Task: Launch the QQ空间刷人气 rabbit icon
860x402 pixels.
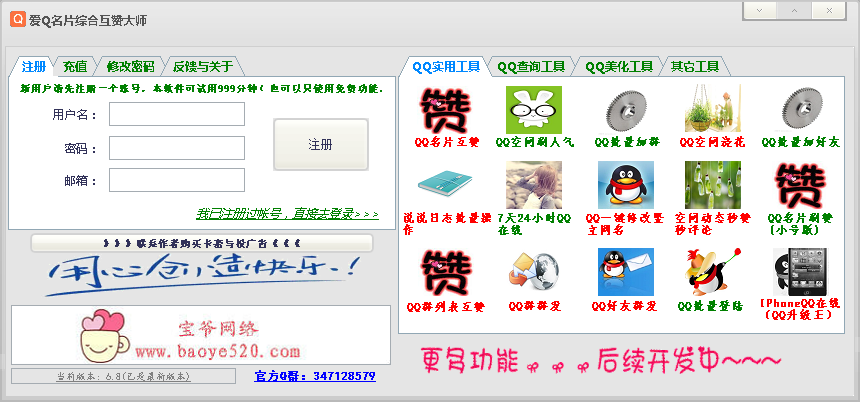Action: [534, 110]
